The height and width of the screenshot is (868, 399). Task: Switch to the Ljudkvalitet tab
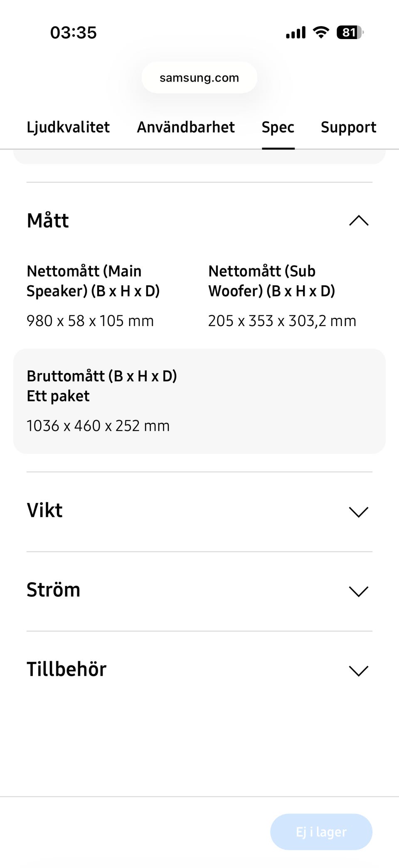[x=68, y=127]
